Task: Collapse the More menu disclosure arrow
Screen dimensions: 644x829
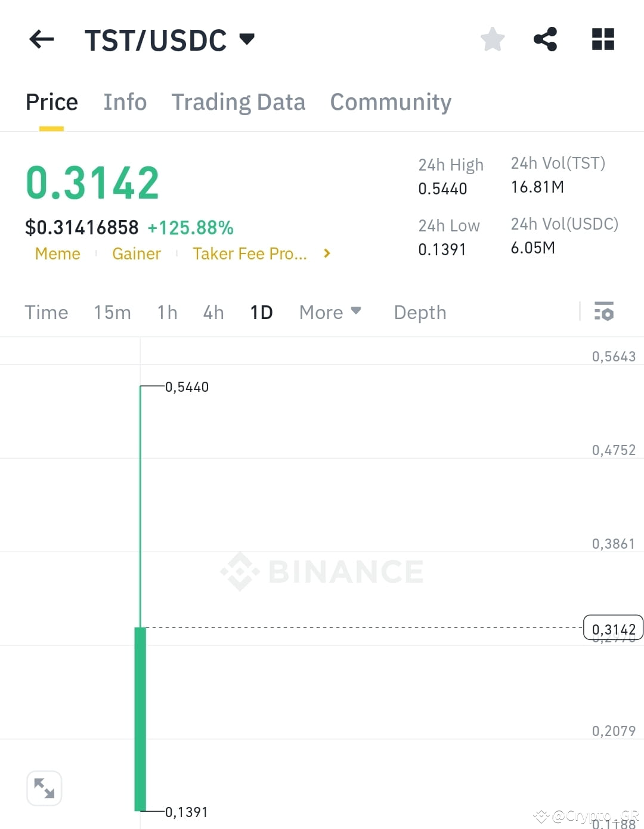Action: [356, 311]
